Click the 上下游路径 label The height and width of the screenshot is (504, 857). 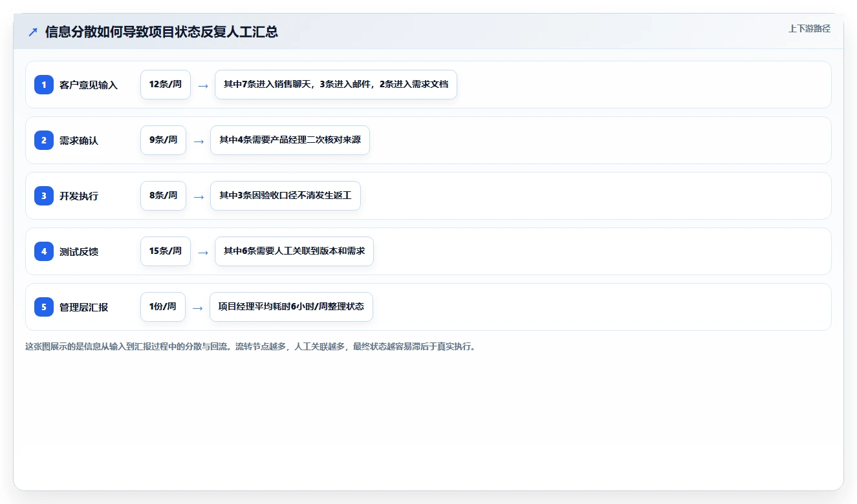[x=809, y=28]
